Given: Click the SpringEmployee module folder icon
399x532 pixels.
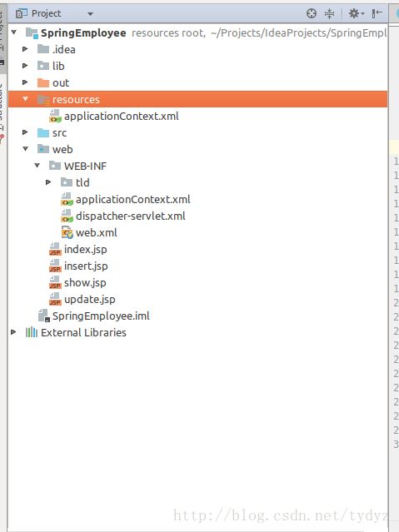Looking at the screenshot, I should click(x=32, y=33).
